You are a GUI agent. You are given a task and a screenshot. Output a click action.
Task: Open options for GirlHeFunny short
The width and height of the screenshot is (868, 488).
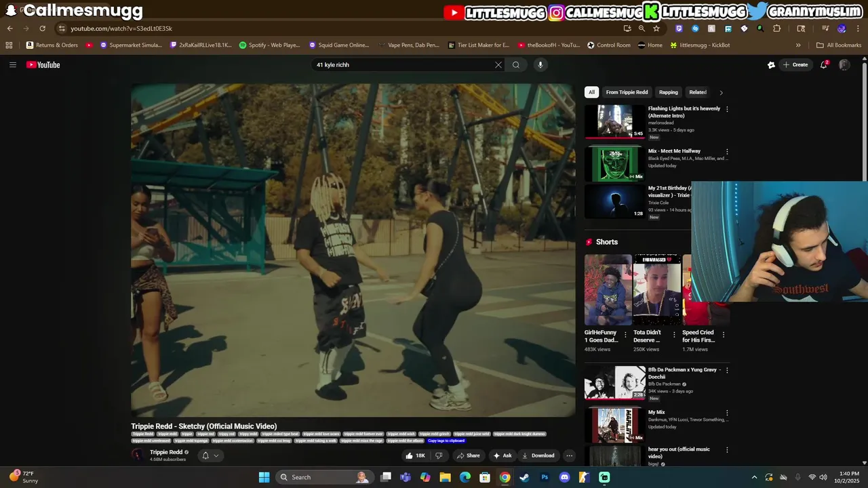point(625,335)
